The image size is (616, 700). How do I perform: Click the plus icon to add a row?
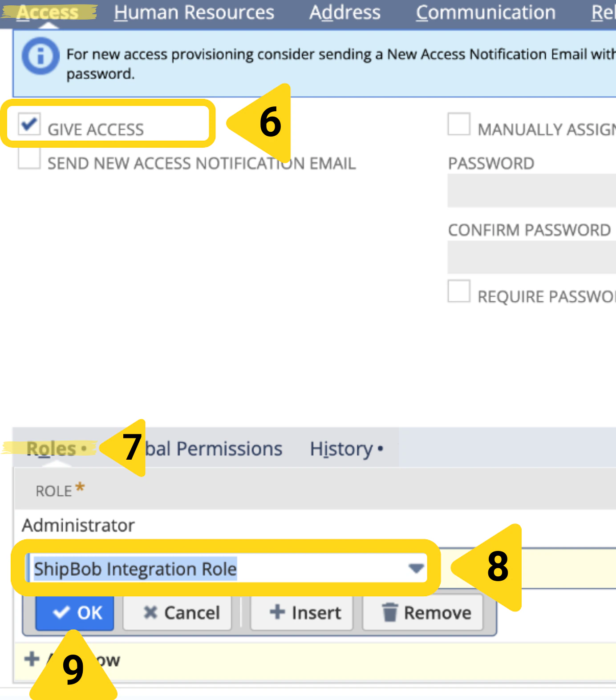tap(31, 660)
